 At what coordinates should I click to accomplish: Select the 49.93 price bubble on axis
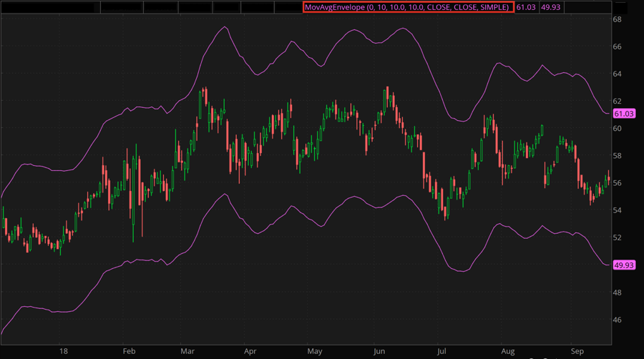coord(625,265)
